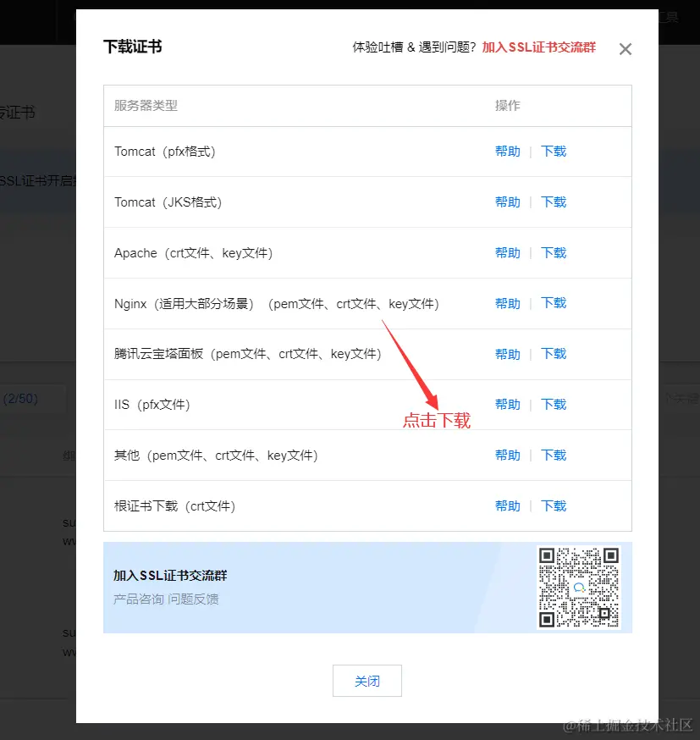
Task: Select the 操作 column header
Action: (x=508, y=106)
